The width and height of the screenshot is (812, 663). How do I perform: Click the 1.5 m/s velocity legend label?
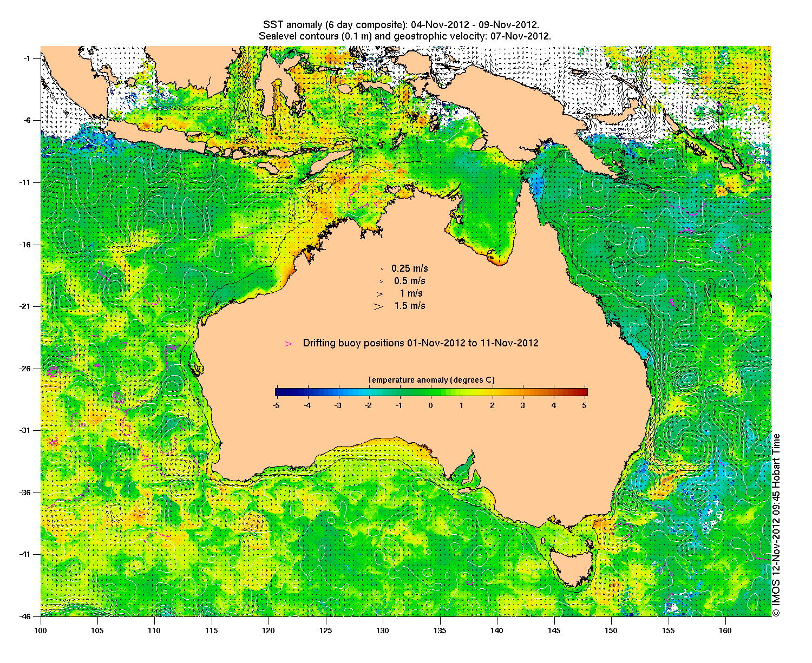point(410,306)
